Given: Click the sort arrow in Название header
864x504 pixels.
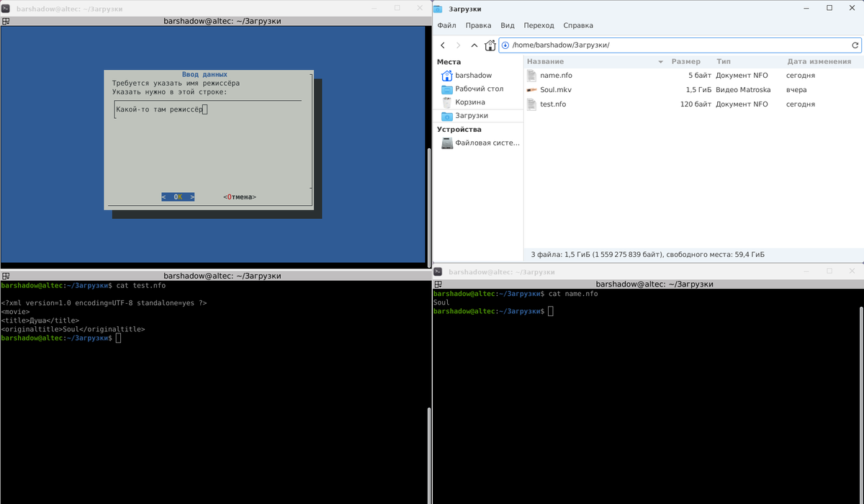Looking at the screenshot, I should coord(660,63).
